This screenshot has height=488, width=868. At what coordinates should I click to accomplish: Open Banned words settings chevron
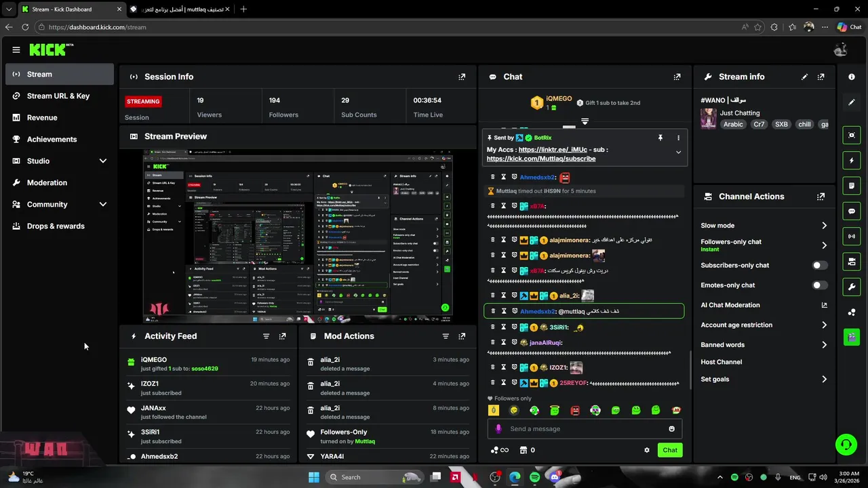coord(824,345)
